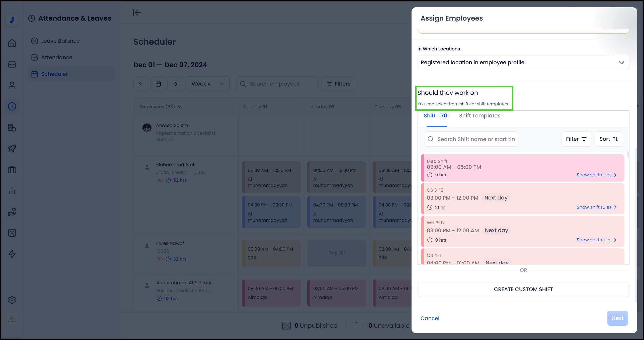The height and width of the screenshot is (340, 644).
Task: Select the Shift 70 tab
Action: [435, 116]
